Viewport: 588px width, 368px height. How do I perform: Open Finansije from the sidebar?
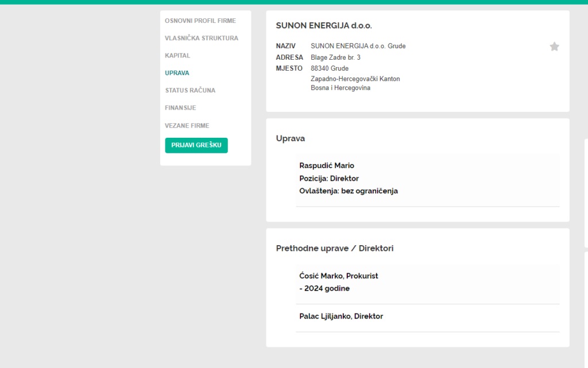(180, 107)
